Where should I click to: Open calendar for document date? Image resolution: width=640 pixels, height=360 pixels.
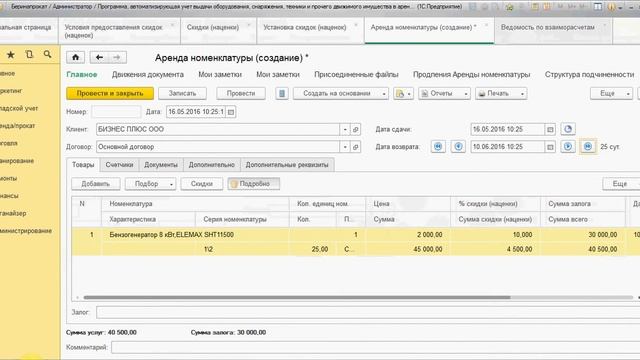pyautogui.click(x=231, y=112)
